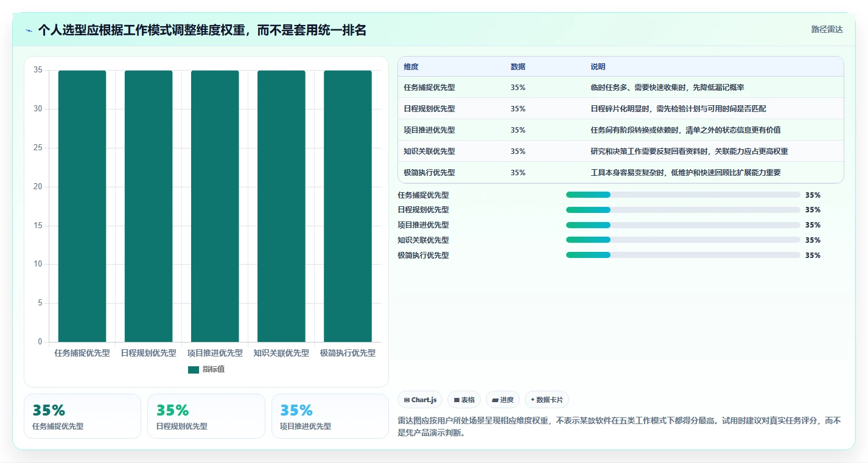Click the 知识关联优先型 x-axis label under the chart

coord(281,353)
